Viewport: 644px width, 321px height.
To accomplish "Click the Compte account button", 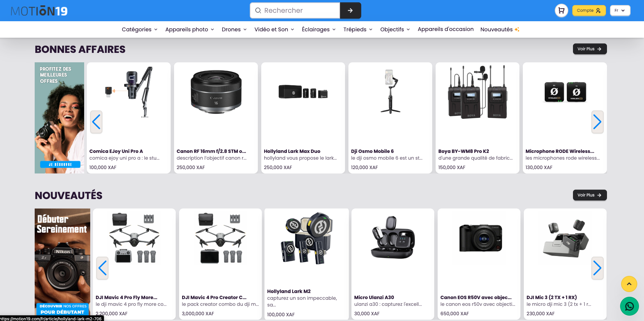I will [x=588, y=10].
